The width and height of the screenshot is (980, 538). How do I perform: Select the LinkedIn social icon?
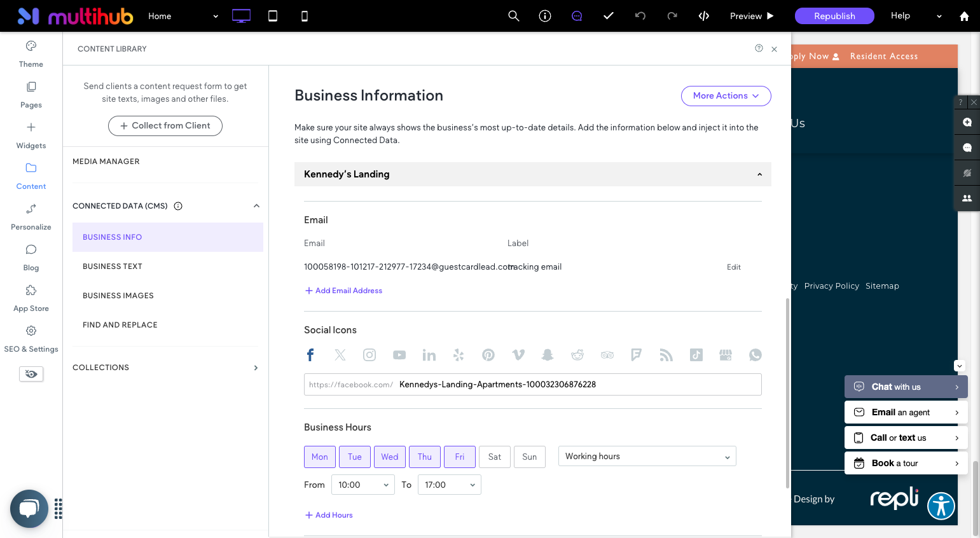coord(429,355)
